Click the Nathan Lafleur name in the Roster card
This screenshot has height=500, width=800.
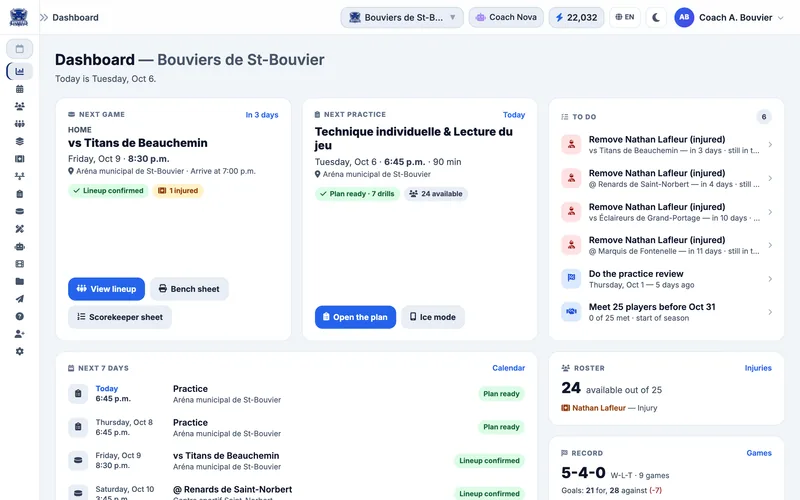pos(598,408)
